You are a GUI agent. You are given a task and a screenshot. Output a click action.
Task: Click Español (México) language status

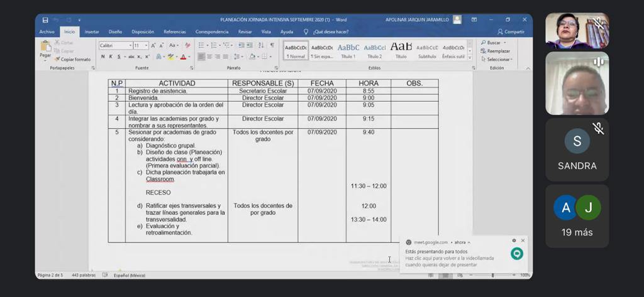tap(130, 275)
